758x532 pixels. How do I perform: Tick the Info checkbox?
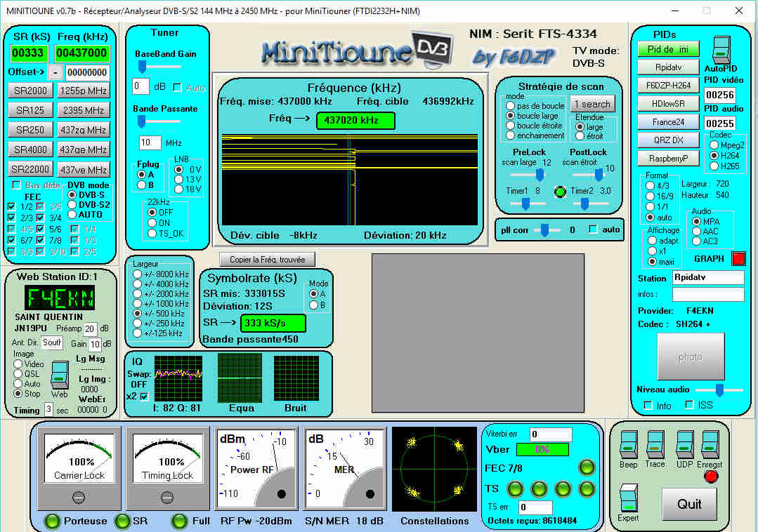coord(648,406)
